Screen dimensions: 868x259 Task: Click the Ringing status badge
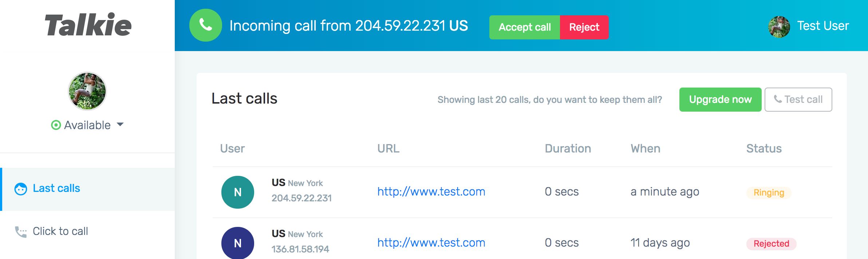(x=769, y=193)
